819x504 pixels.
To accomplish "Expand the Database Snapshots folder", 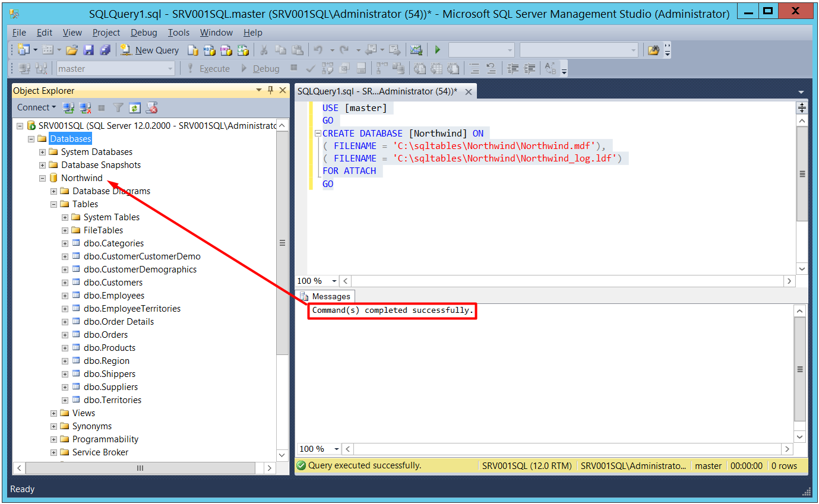I will tap(43, 165).
